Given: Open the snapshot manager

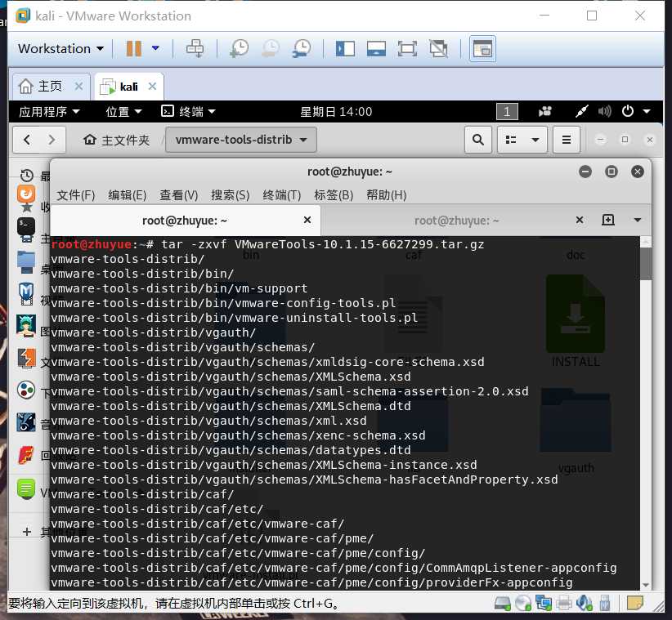Looking at the screenshot, I should click(302, 49).
